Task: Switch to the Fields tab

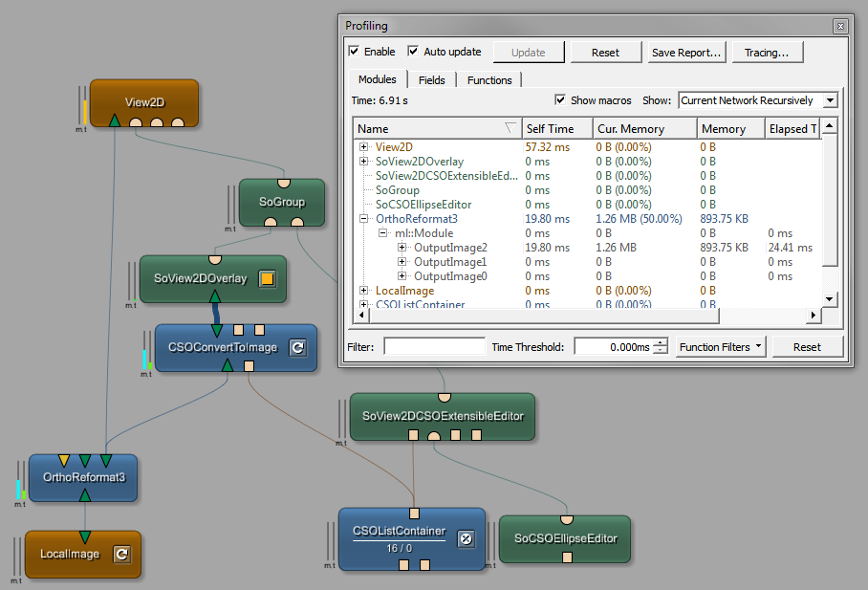Action: (x=432, y=80)
